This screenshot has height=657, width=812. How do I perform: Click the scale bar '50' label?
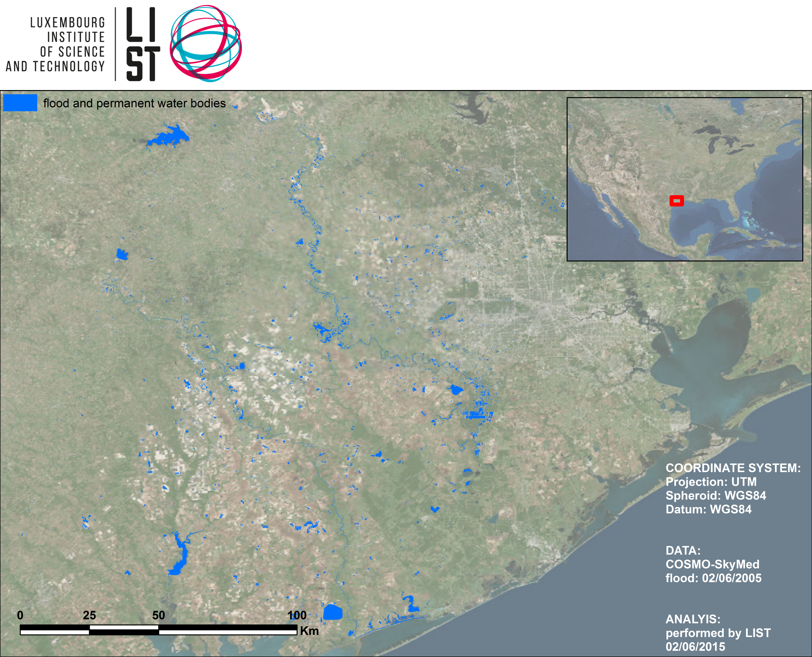[x=159, y=615]
